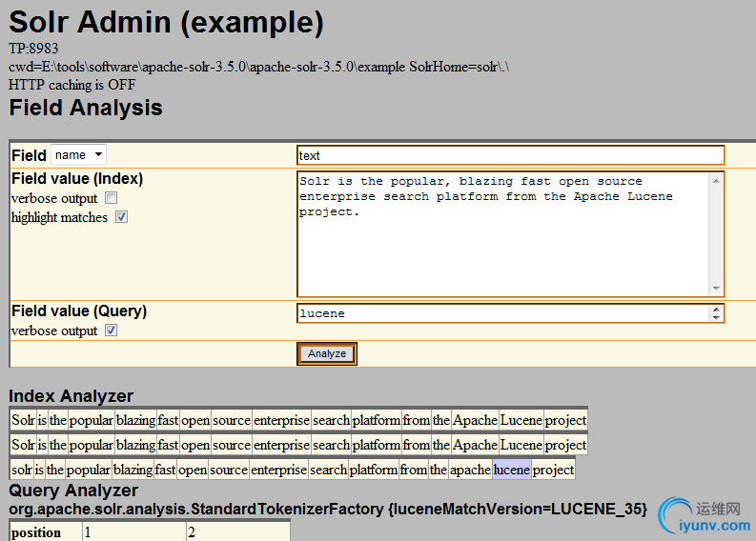This screenshot has height=541, width=756.
Task: Click the query field containing "lucene"
Action: 511,313
